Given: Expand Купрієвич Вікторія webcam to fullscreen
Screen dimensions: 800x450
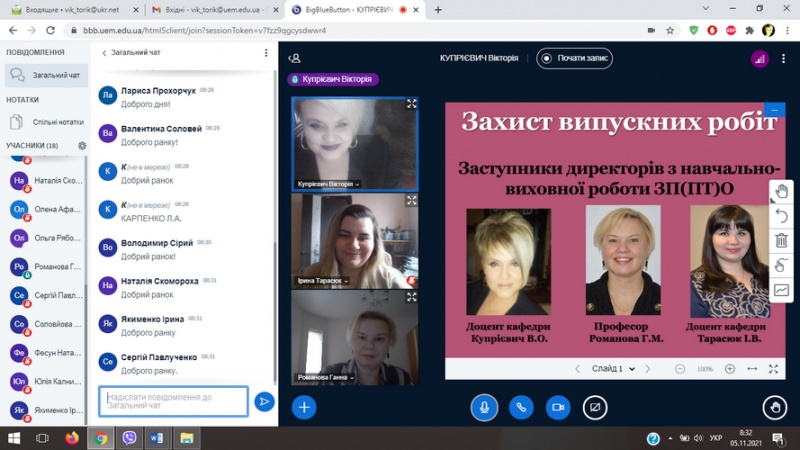Looking at the screenshot, I should 412,104.
